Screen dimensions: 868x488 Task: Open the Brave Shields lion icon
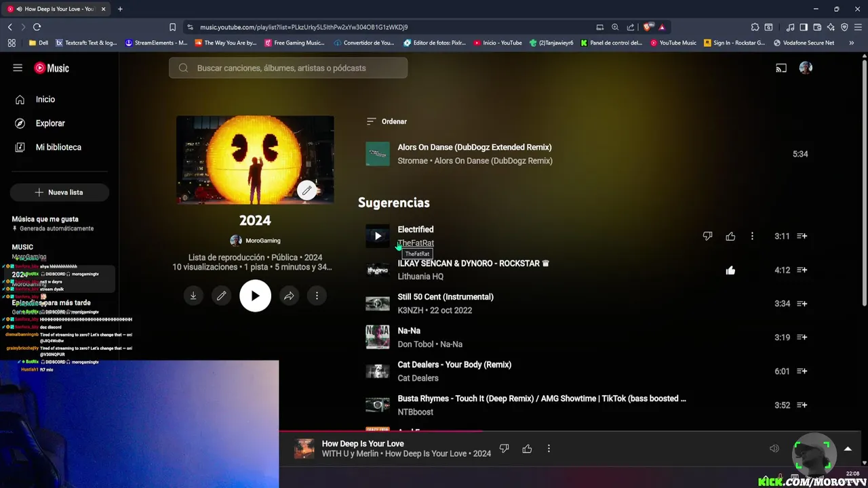[648, 27]
